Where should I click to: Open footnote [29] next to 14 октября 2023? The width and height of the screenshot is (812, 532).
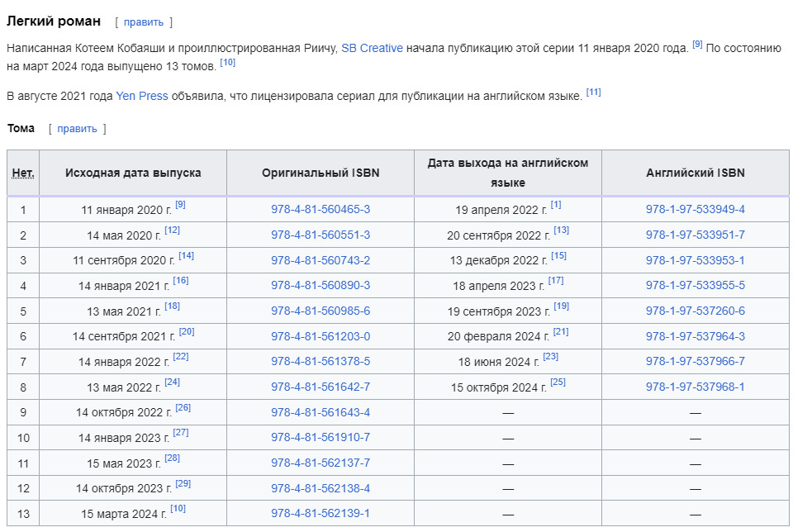183,484
